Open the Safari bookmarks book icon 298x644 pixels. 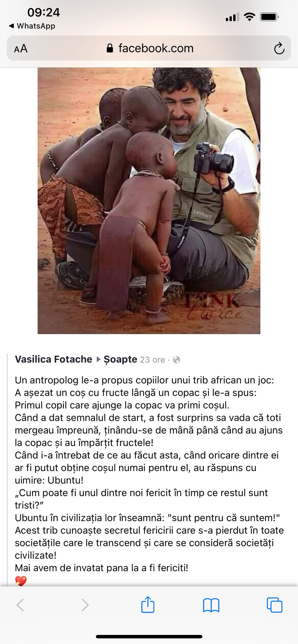211,605
